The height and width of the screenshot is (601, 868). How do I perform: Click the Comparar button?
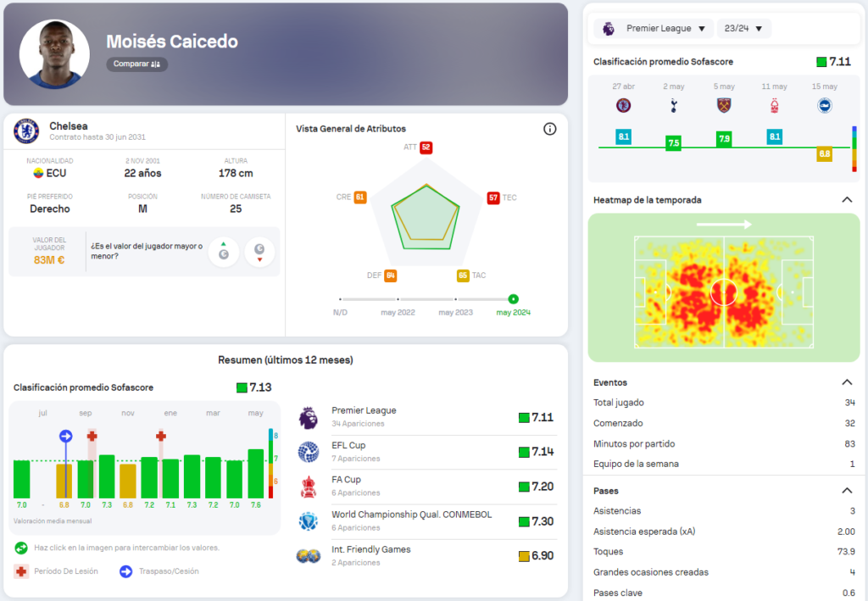[136, 64]
